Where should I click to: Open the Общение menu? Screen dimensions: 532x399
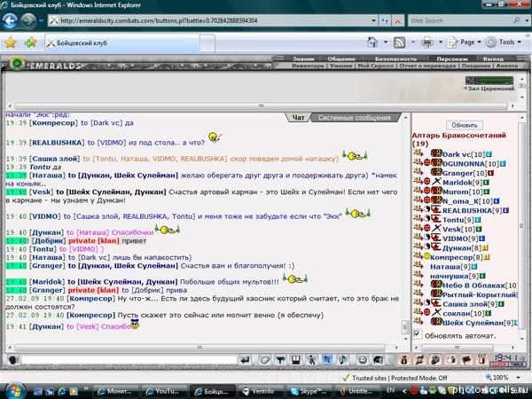click(341, 59)
